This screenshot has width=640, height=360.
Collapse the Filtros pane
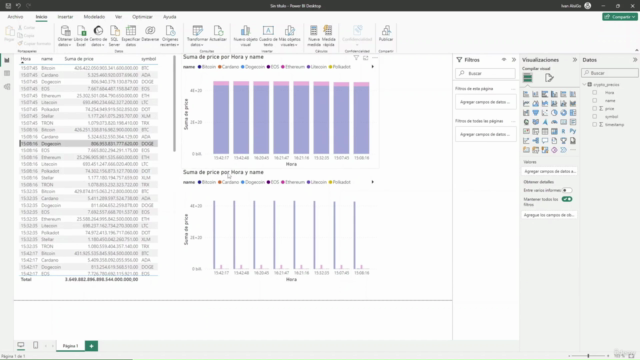click(513, 60)
